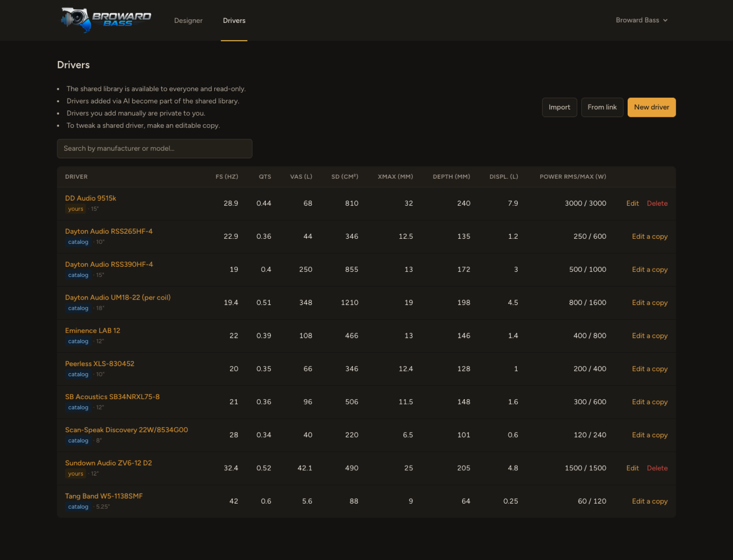Open SB Acoustics SB34NRXL75-8 driver name
Image resolution: width=733 pixels, height=560 pixels.
click(112, 397)
